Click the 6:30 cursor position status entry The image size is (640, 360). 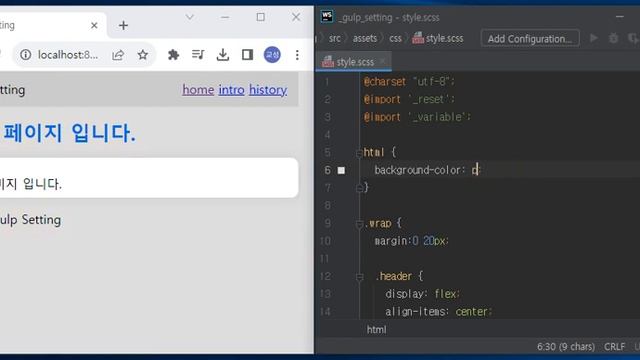click(x=565, y=347)
